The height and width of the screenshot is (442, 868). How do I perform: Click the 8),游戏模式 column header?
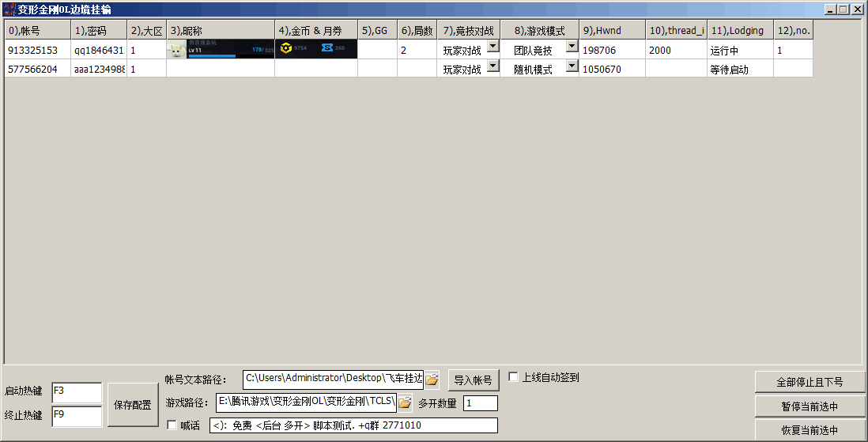(x=540, y=31)
